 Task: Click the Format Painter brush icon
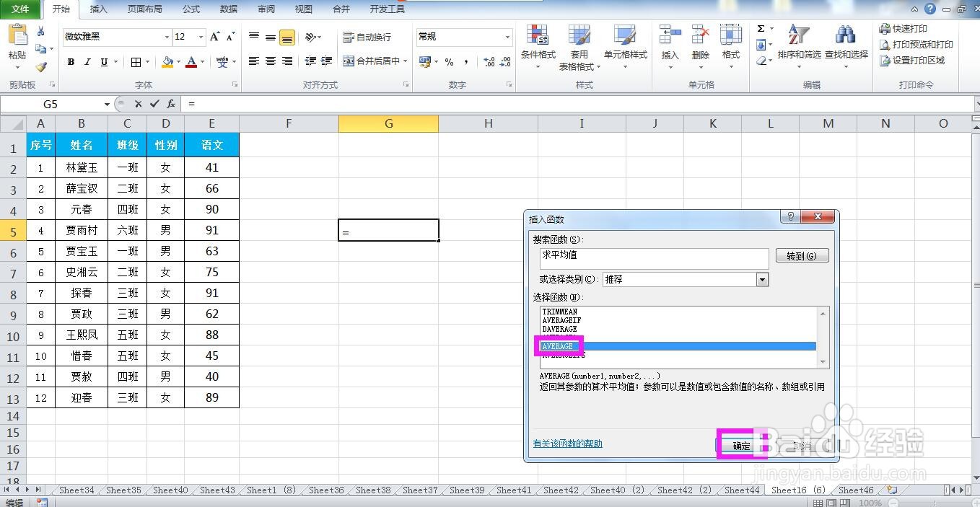click(x=41, y=67)
